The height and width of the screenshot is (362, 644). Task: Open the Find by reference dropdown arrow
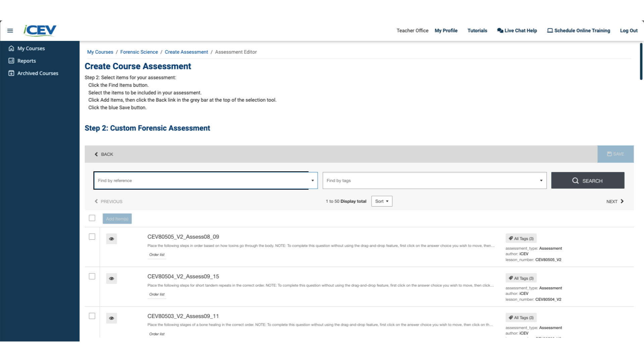coord(313,181)
